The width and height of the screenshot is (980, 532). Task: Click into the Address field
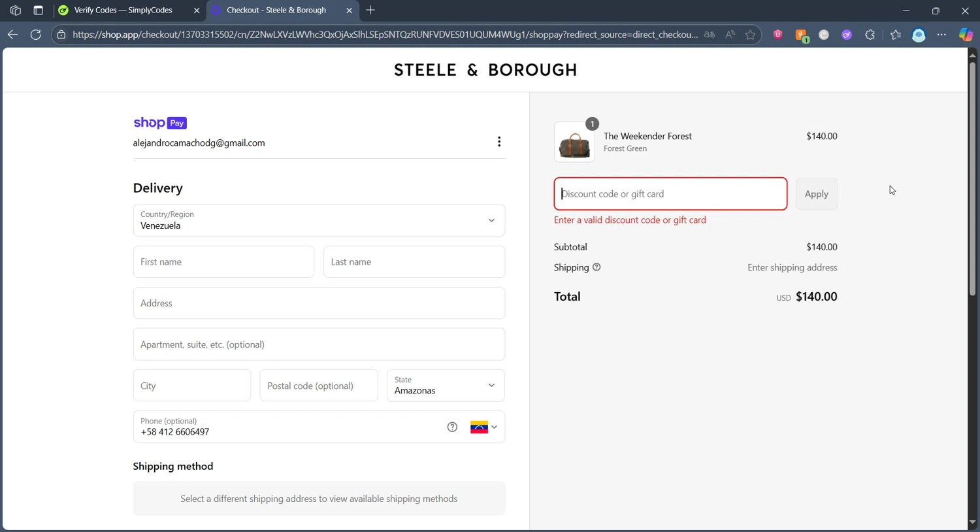tap(319, 303)
